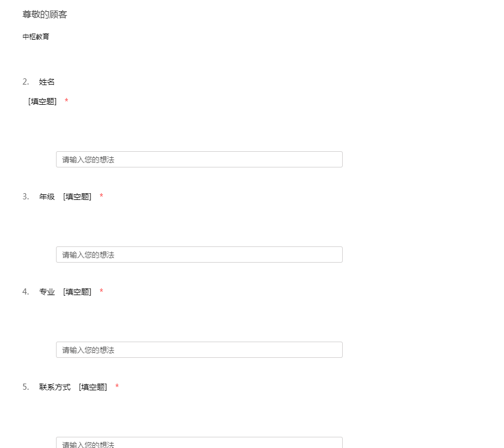Click the 联系方式 input field
The width and height of the screenshot is (504, 448).
click(199, 443)
